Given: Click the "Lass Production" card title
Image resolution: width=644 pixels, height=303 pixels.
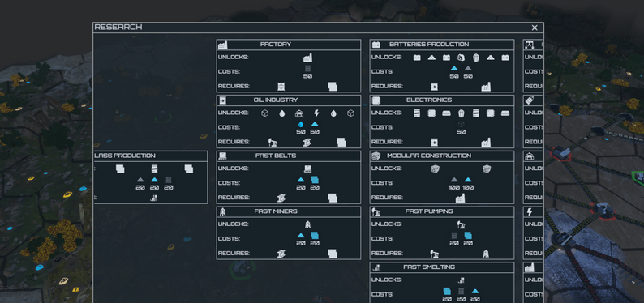Looking at the screenshot, I should point(125,156).
